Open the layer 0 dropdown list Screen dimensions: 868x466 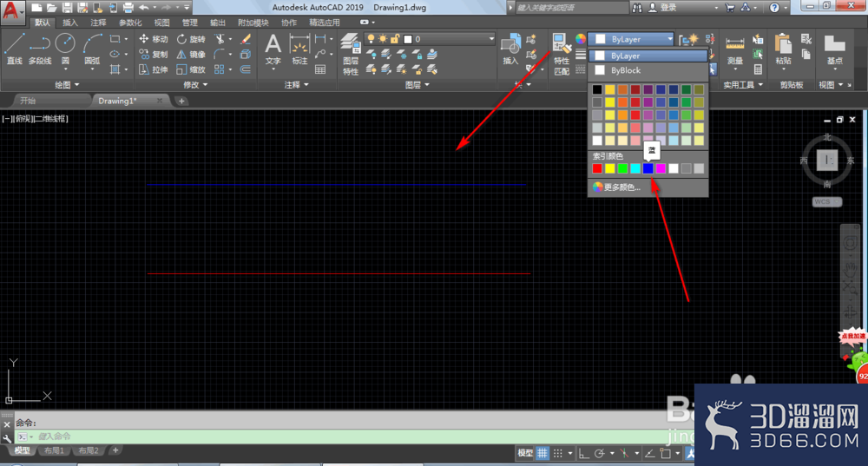(449, 39)
